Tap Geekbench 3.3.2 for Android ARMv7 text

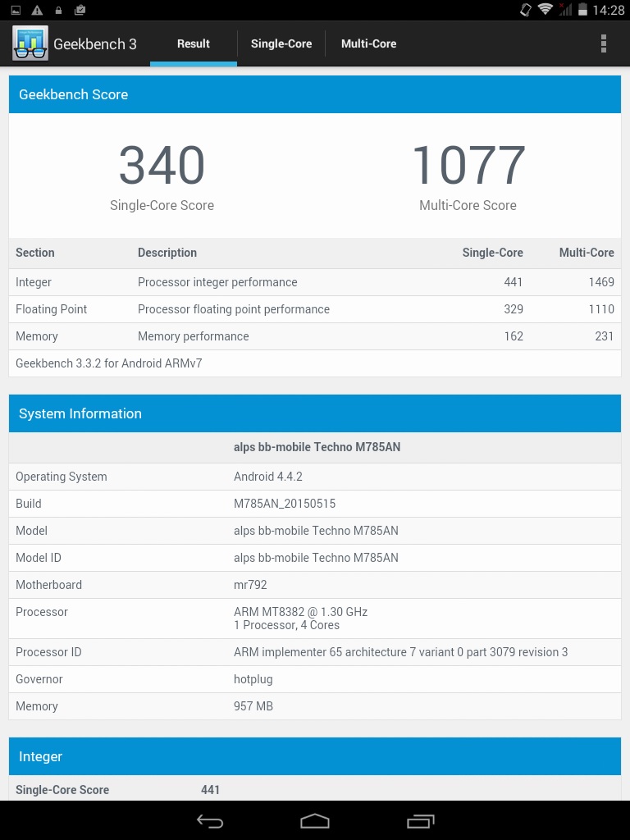[x=109, y=363]
